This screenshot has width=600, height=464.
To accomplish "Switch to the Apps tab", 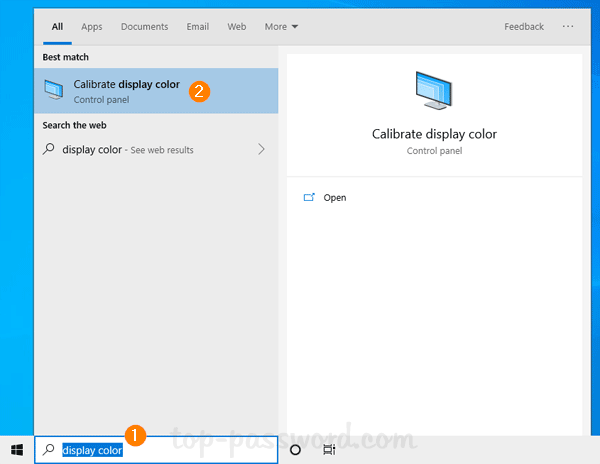I will click(x=92, y=27).
